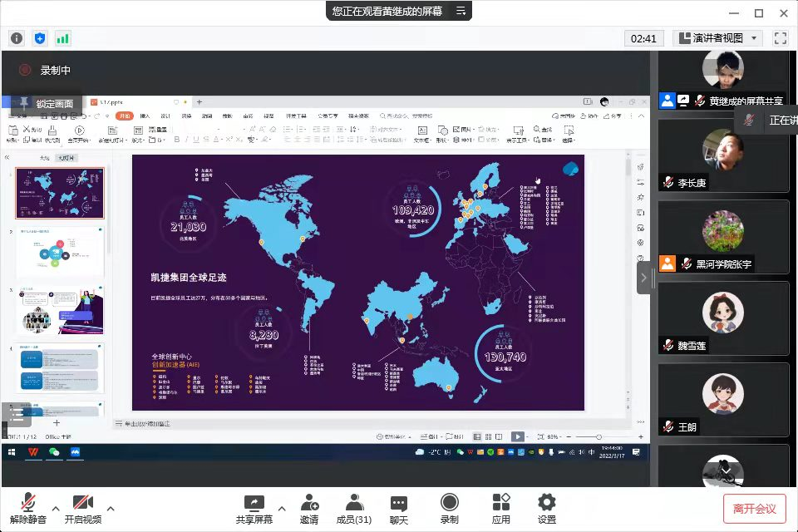Enter full screen mode via top-right icon
Image resolution: width=798 pixels, height=532 pixels.
pos(780,38)
